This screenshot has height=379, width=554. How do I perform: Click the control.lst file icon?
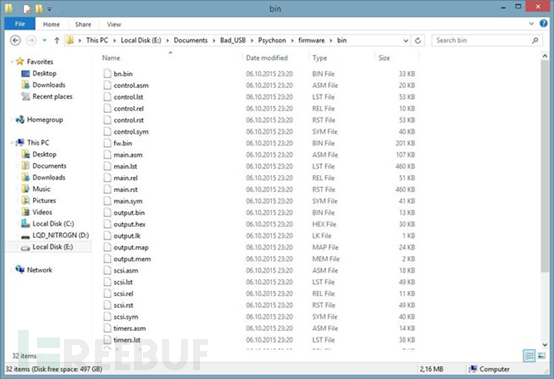[x=107, y=97]
